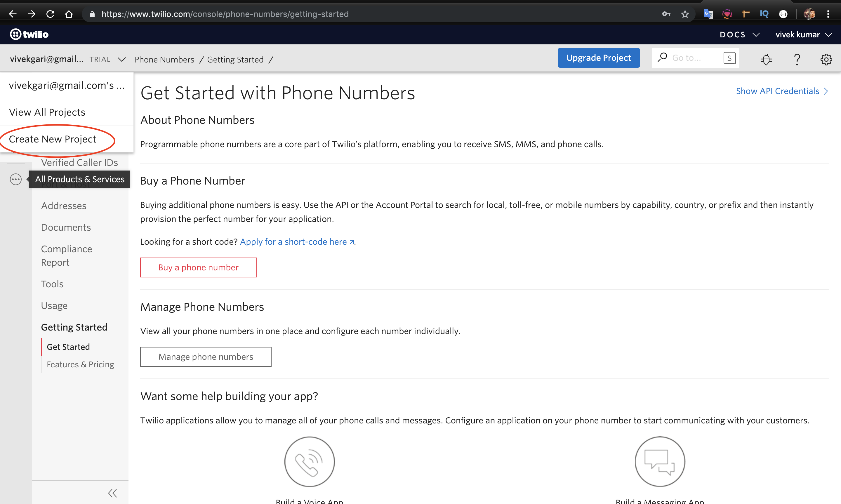Viewport: 841px width, 504px height.
Task: Open the Chrome three-dot menu
Action: pos(828,14)
